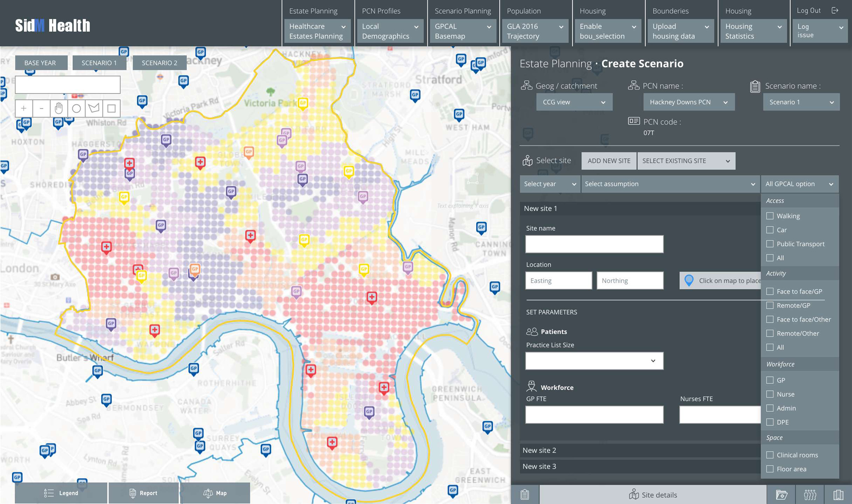Open the Legend button
The height and width of the screenshot is (504, 852).
[61, 493]
